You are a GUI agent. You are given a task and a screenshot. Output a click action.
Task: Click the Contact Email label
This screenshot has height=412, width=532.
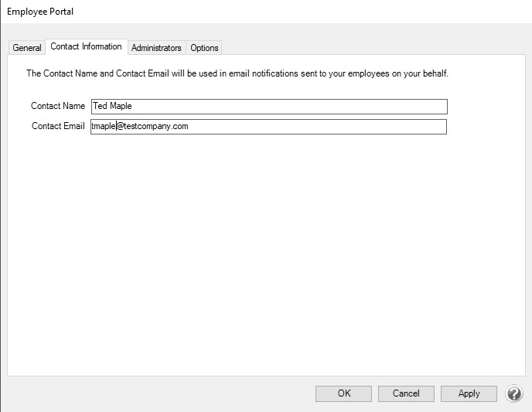(58, 126)
